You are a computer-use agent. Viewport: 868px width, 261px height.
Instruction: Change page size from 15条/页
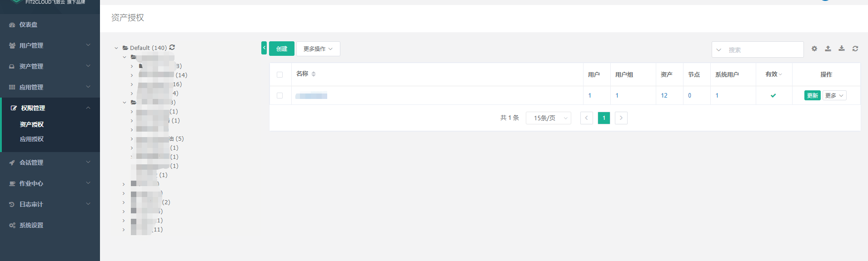[548, 118]
